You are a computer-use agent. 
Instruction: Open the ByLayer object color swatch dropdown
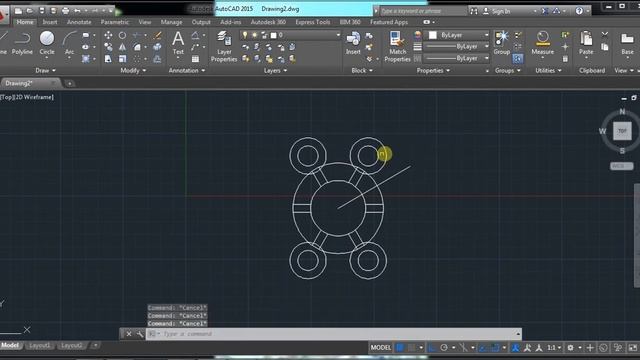click(x=457, y=36)
